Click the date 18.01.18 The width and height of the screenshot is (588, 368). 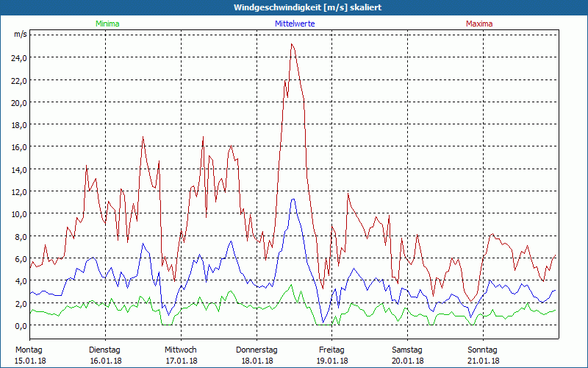257,361
